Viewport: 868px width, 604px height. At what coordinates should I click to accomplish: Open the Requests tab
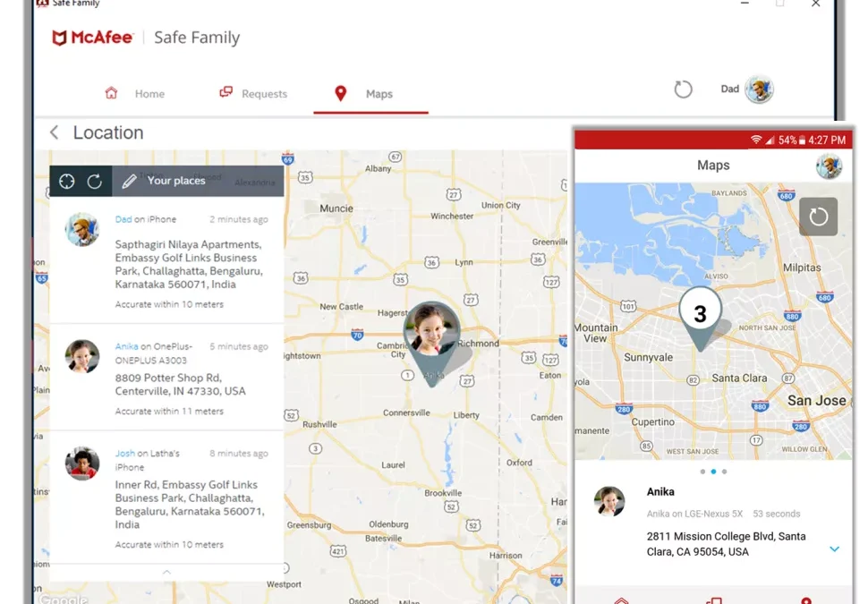pos(253,94)
